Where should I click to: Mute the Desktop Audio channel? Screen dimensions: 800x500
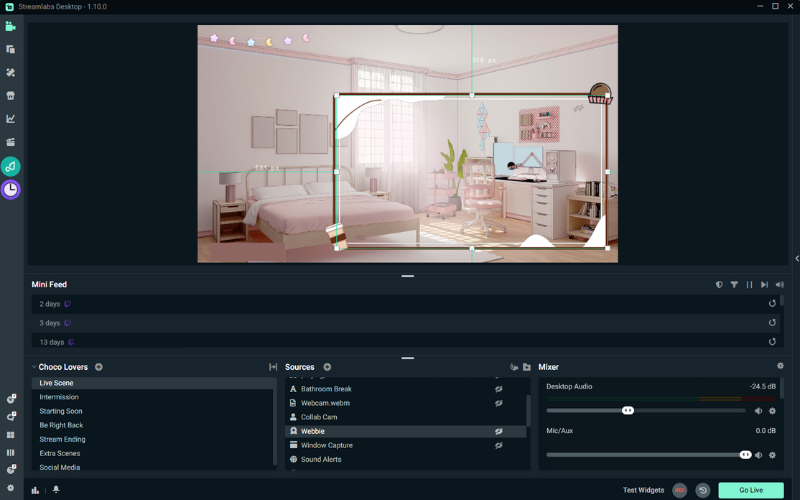coord(758,410)
